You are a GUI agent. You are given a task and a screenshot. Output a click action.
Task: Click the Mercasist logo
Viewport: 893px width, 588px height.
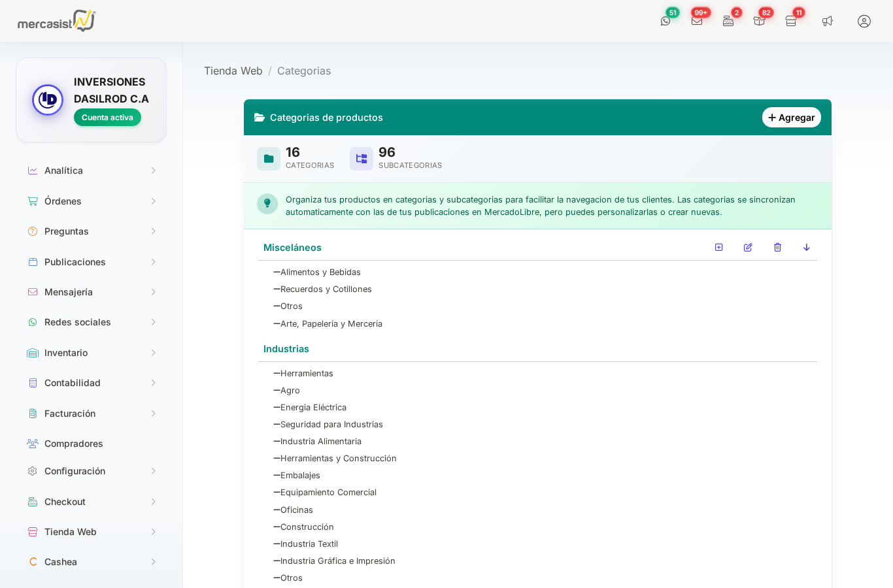tap(57, 21)
